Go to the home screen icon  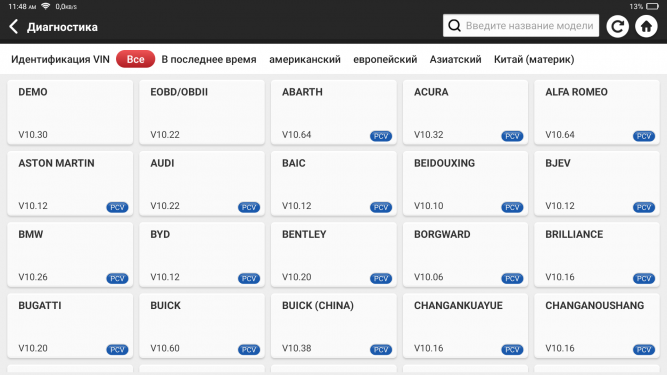coord(646,26)
